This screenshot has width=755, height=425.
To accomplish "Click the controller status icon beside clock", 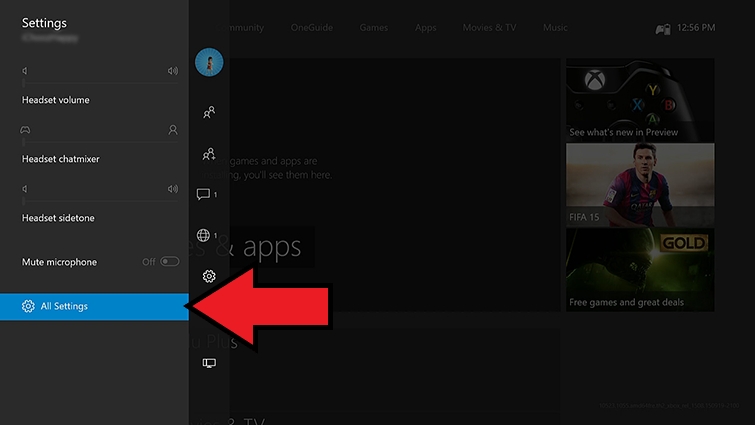I will coord(662,29).
